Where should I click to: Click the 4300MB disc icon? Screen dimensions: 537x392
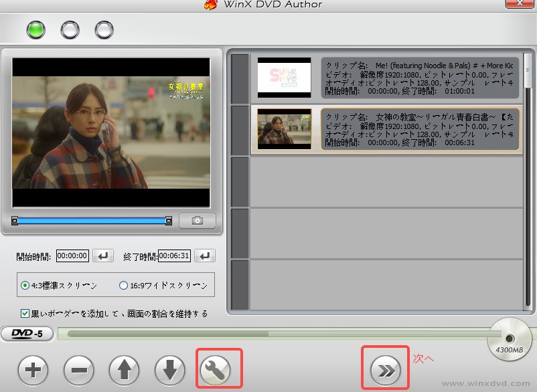[x=510, y=339]
